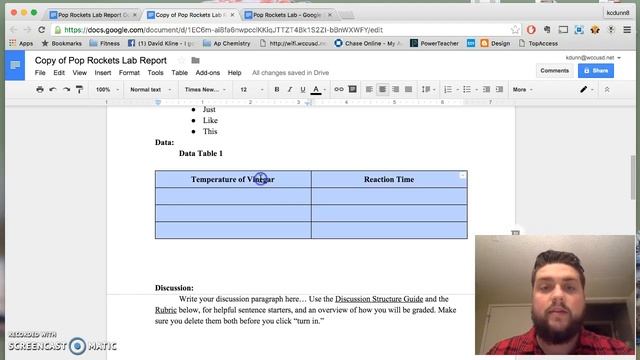Undo the last action
The image size is (640, 360).
(x=53, y=89)
